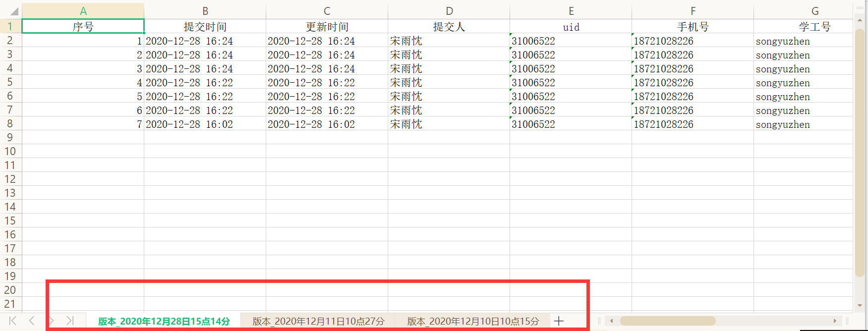Go to next sheet tab arrow
The width and height of the screenshot is (868, 331).
(x=51, y=321)
